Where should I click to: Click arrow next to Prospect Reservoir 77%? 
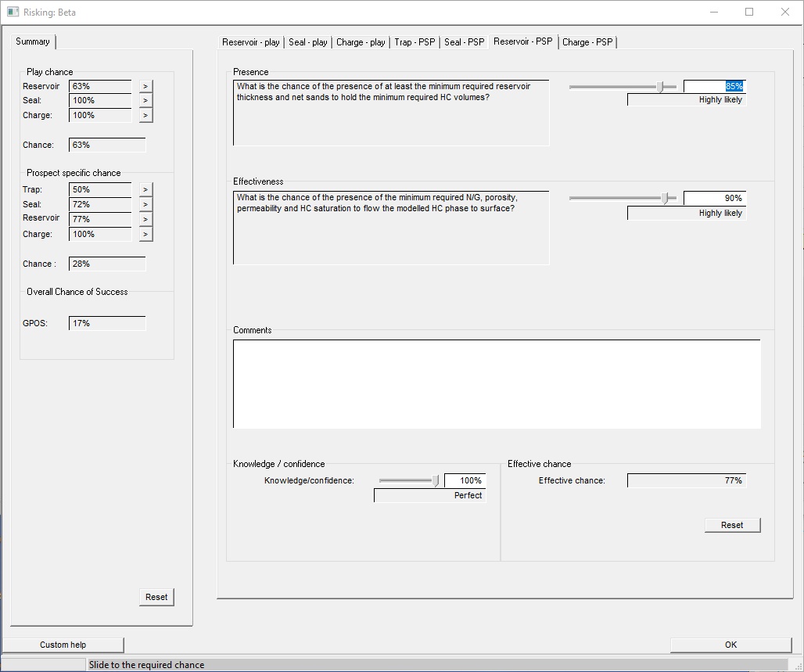[145, 220]
